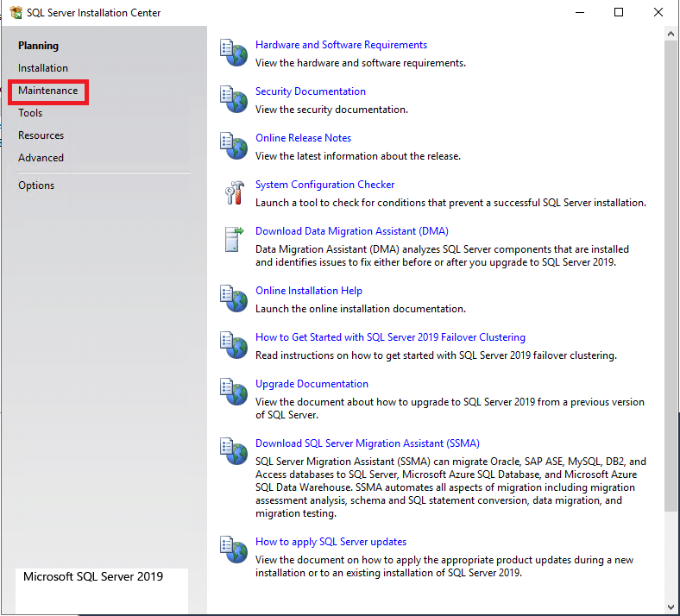The image size is (680, 616).
Task: Click the scrollbar up arrow
Action: coord(671,34)
